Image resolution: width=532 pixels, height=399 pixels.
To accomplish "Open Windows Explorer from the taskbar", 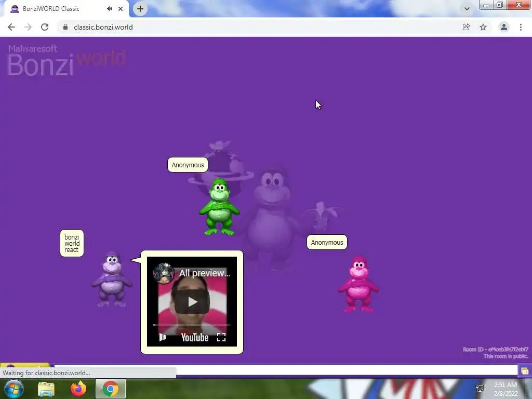I will [46, 389].
